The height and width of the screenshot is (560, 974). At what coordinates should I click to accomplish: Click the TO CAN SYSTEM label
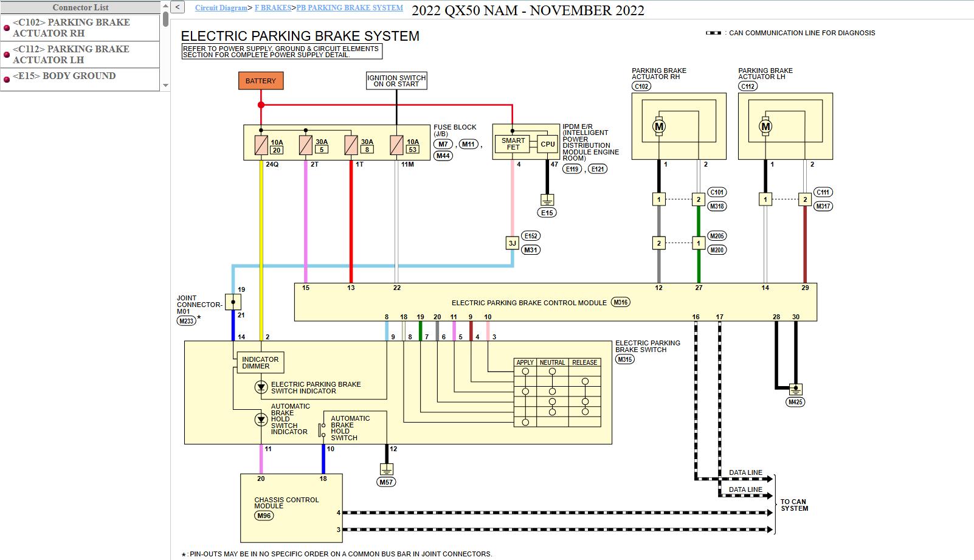pos(794,505)
